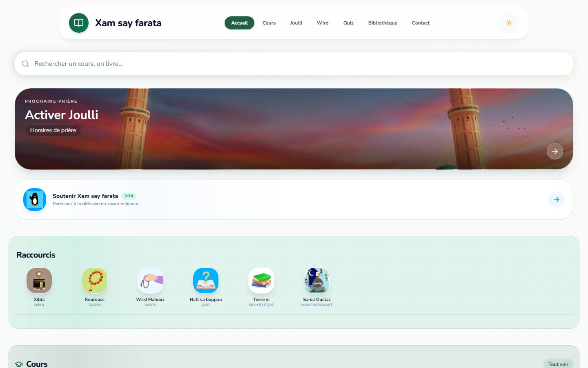Focus the course and book search field

(294, 64)
